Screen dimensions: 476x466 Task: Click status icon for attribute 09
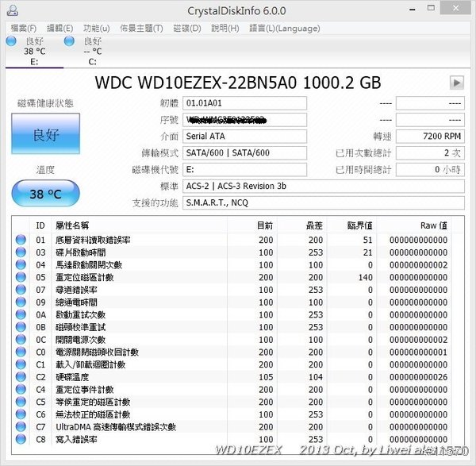click(21, 302)
